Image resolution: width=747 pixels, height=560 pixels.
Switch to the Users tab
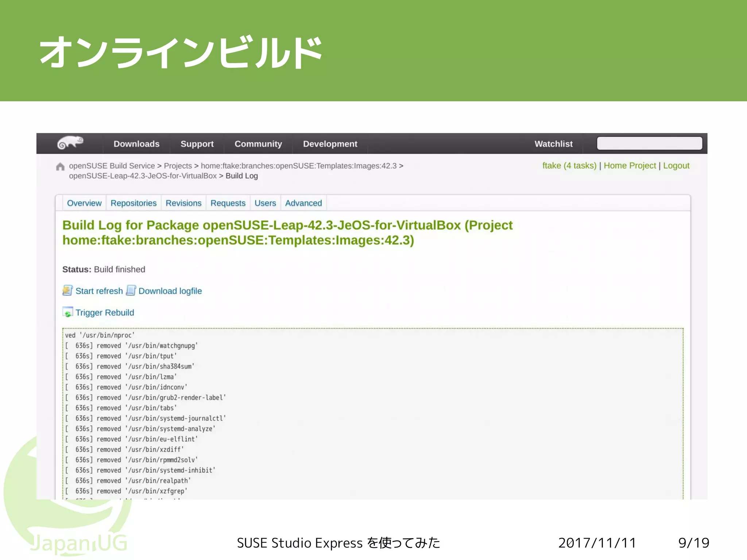(x=265, y=203)
